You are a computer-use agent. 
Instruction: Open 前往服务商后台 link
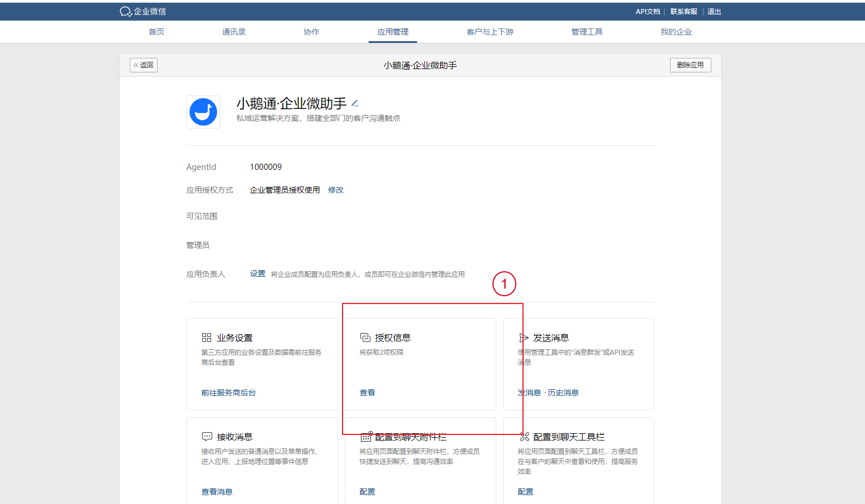tap(228, 393)
